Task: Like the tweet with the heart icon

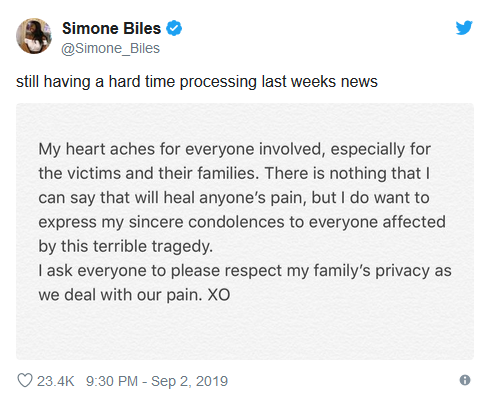Action: pyautogui.click(x=25, y=380)
